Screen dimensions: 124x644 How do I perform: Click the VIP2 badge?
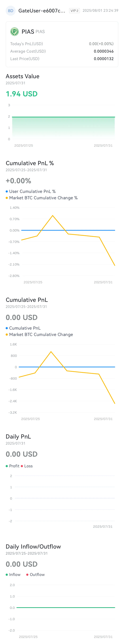click(74, 11)
